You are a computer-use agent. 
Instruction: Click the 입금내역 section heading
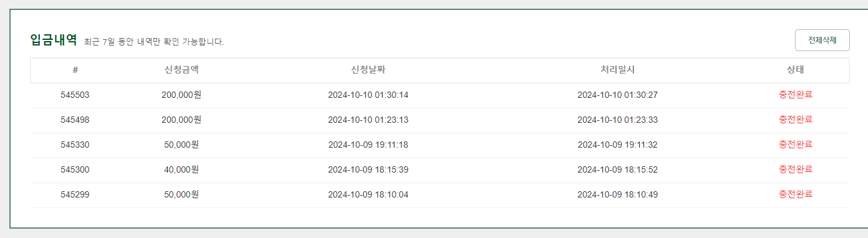pyautogui.click(x=54, y=40)
